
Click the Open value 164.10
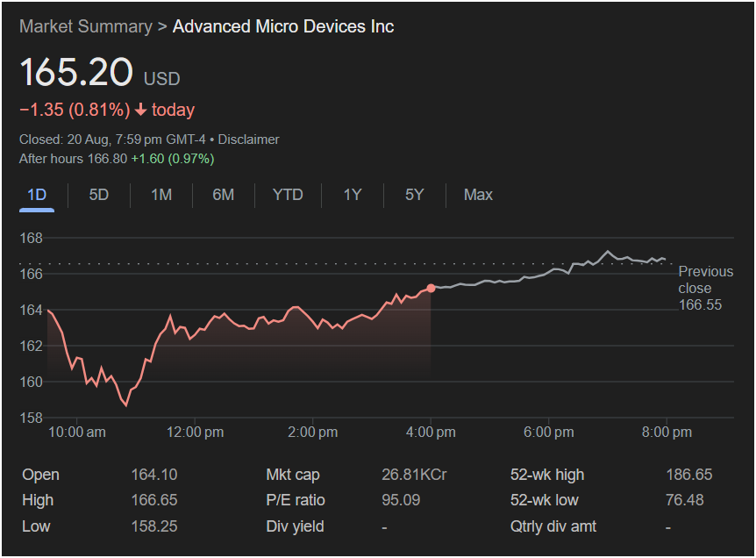[154, 475]
